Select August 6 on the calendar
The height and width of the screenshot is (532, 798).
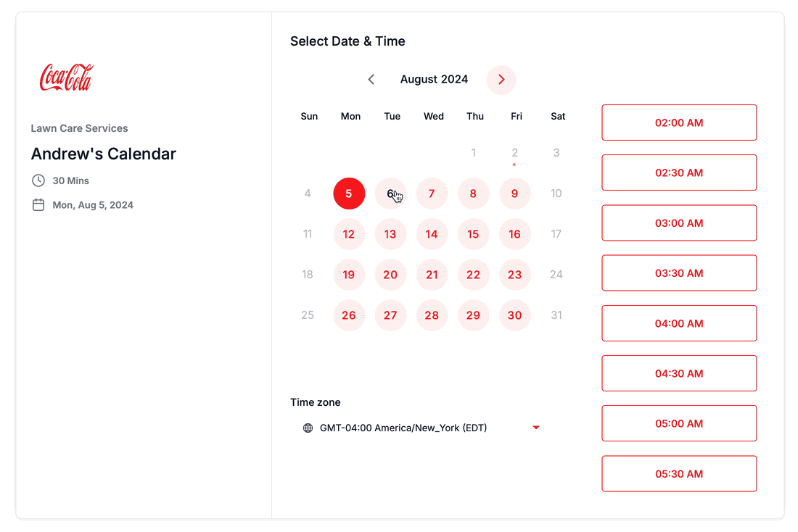[390, 194]
